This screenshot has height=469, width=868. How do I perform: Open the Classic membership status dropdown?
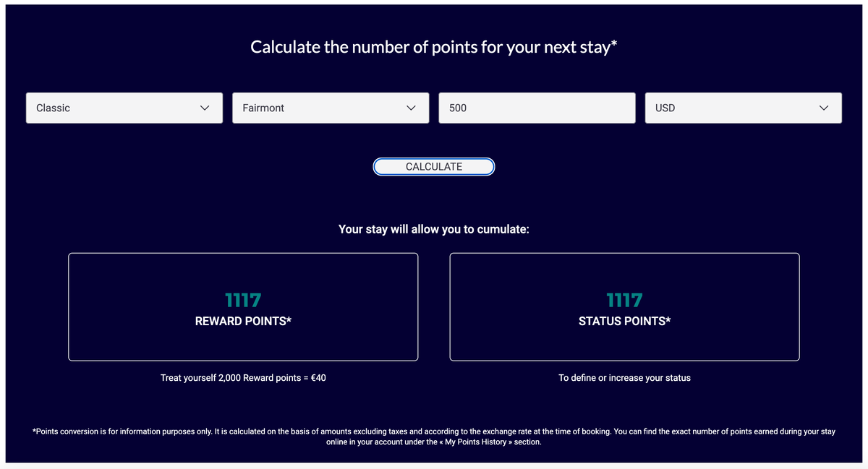pos(123,107)
